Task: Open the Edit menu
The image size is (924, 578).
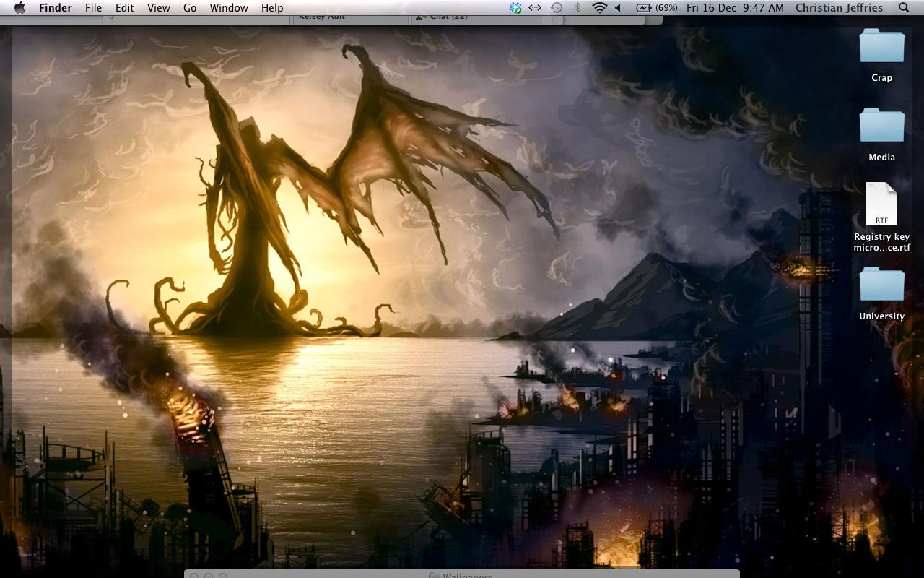Action: click(x=124, y=8)
